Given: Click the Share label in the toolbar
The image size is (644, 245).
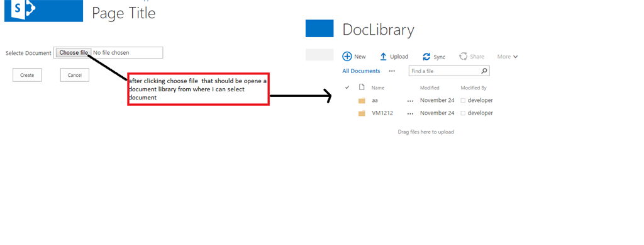Looking at the screenshot, I should pyautogui.click(x=477, y=57).
